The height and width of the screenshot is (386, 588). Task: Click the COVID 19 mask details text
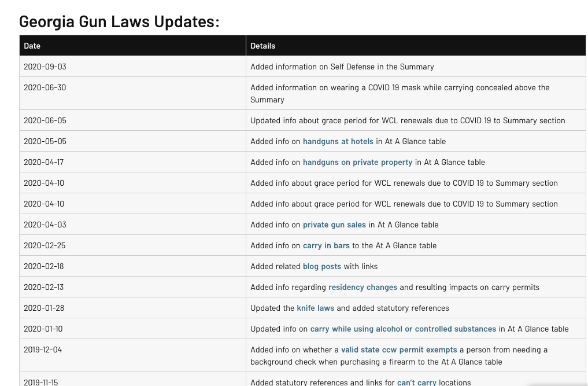[x=400, y=94]
